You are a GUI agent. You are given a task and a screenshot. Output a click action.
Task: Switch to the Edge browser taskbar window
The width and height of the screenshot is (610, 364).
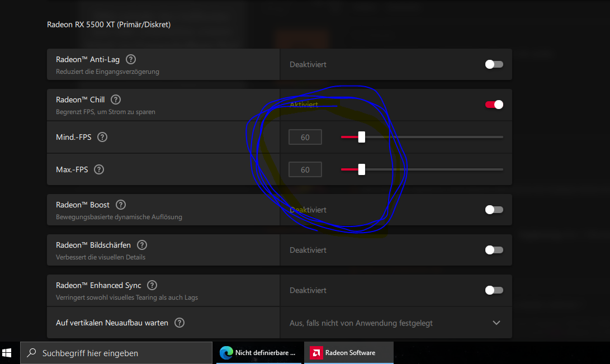pos(259,353)
